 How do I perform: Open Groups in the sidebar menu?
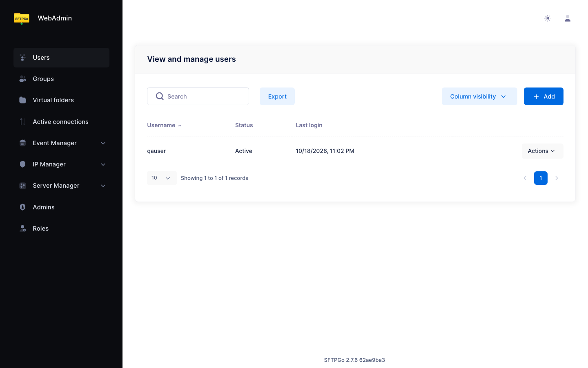point(61,79)
